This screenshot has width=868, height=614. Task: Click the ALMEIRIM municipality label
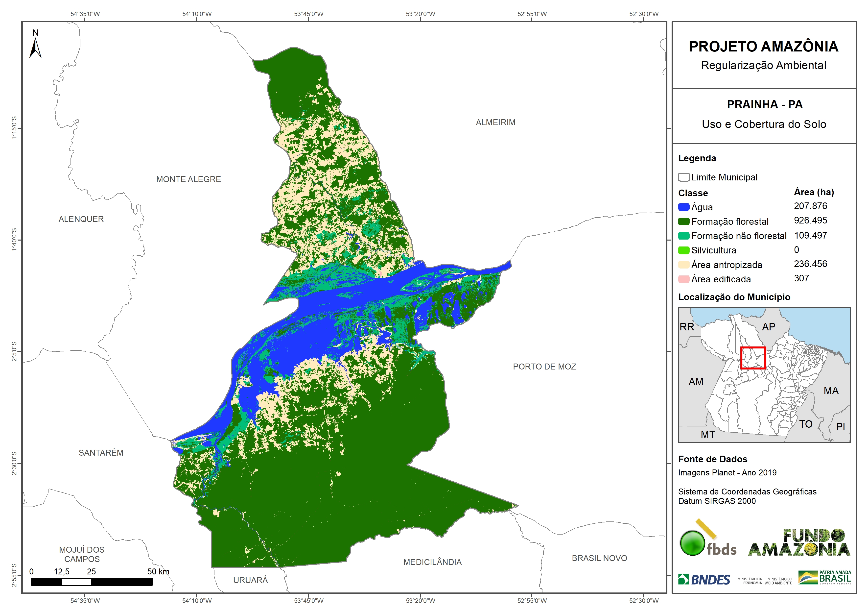(x=495, y=123)
